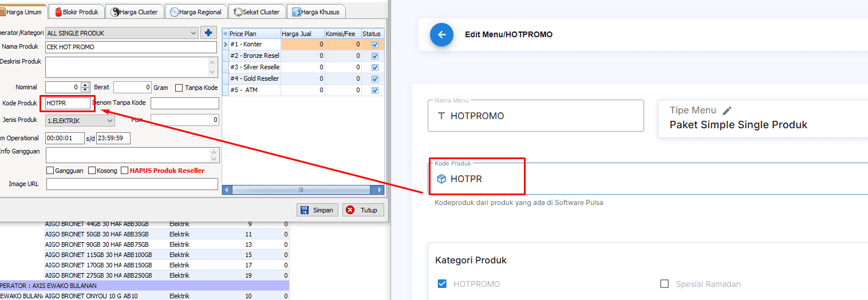Viewport: 868px width, 300px height.
Task: Click the blue back arrow button
Action: pyautogui.click(x=441, y=35)
